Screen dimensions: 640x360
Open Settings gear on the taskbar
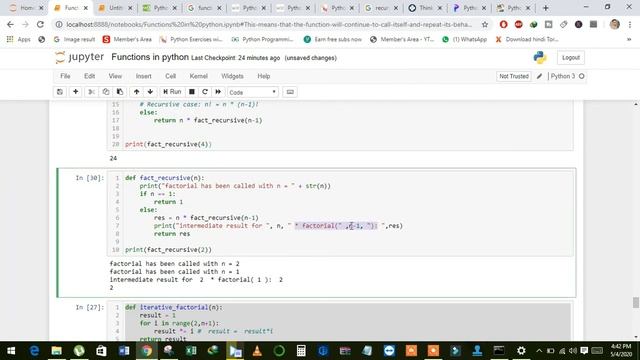[521, 351]
